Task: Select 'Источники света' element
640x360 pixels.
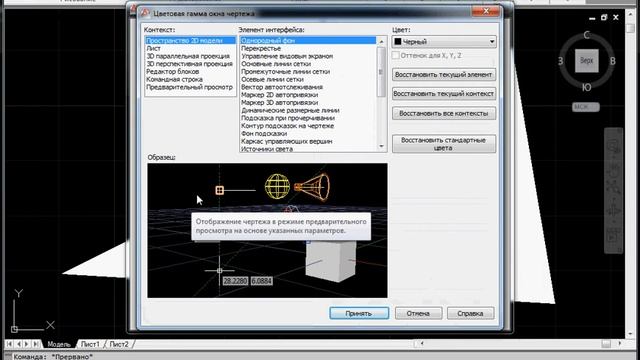Action: (267, 149)
